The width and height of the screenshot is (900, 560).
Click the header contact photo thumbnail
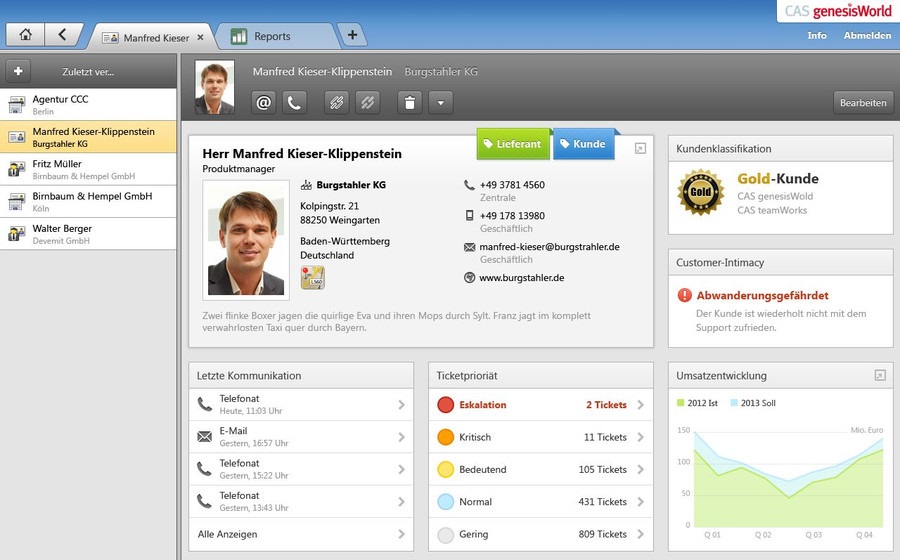tap(215, 87)
